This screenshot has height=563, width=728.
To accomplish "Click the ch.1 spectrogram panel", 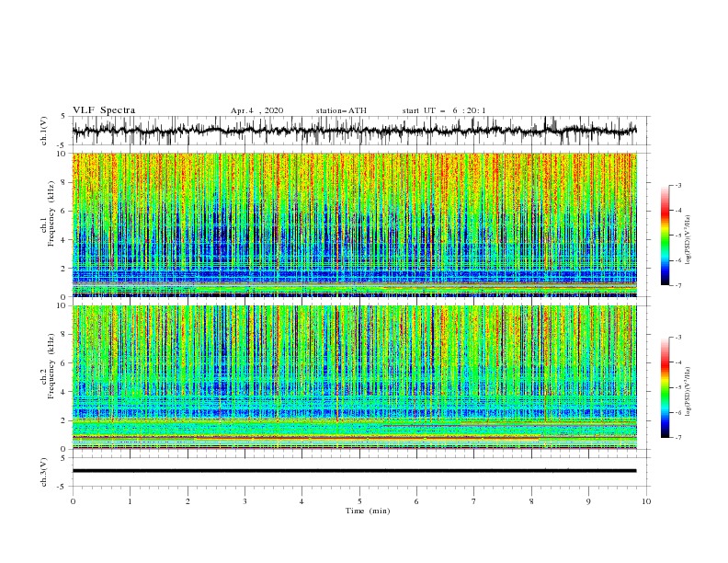I will tap(354, 224).
